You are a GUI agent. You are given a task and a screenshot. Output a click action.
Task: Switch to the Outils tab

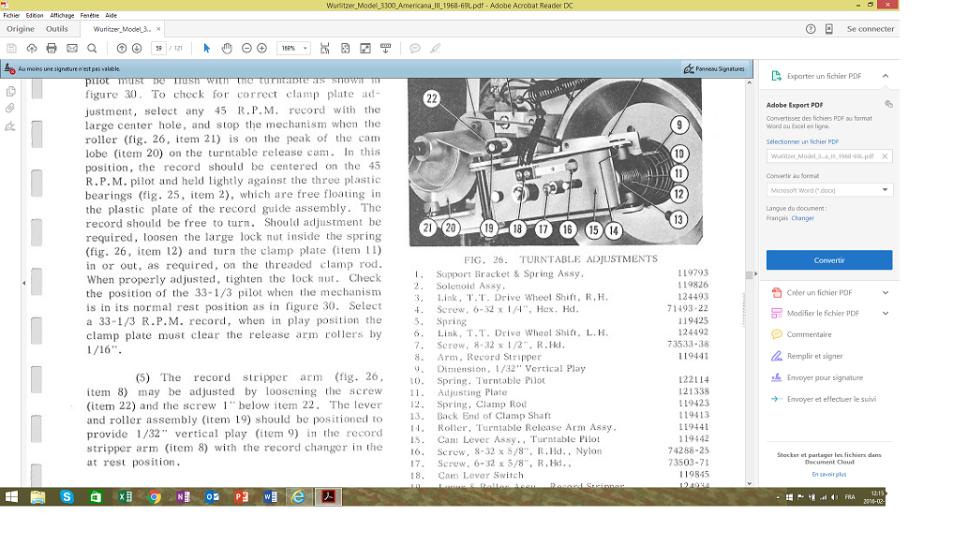(x=56, y=29)
